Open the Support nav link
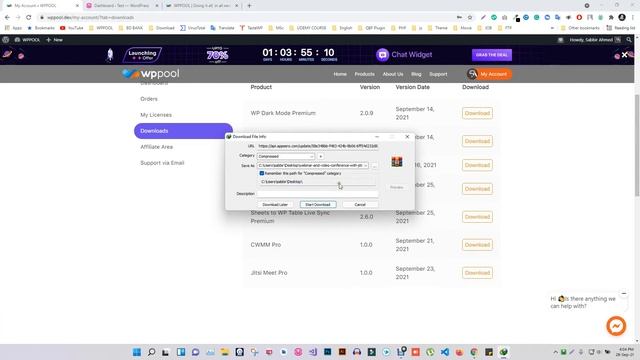The image size is (640, 360). [438, 74]
